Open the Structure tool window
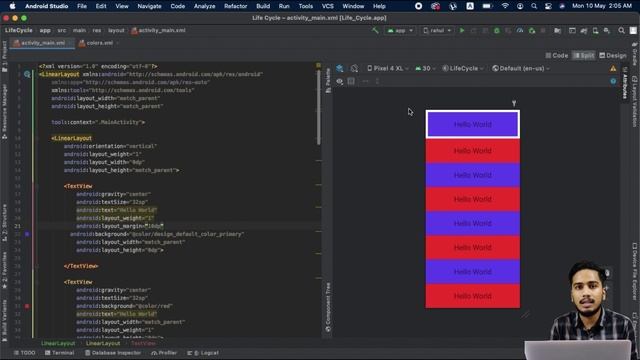640x360 pixels. 4,222
